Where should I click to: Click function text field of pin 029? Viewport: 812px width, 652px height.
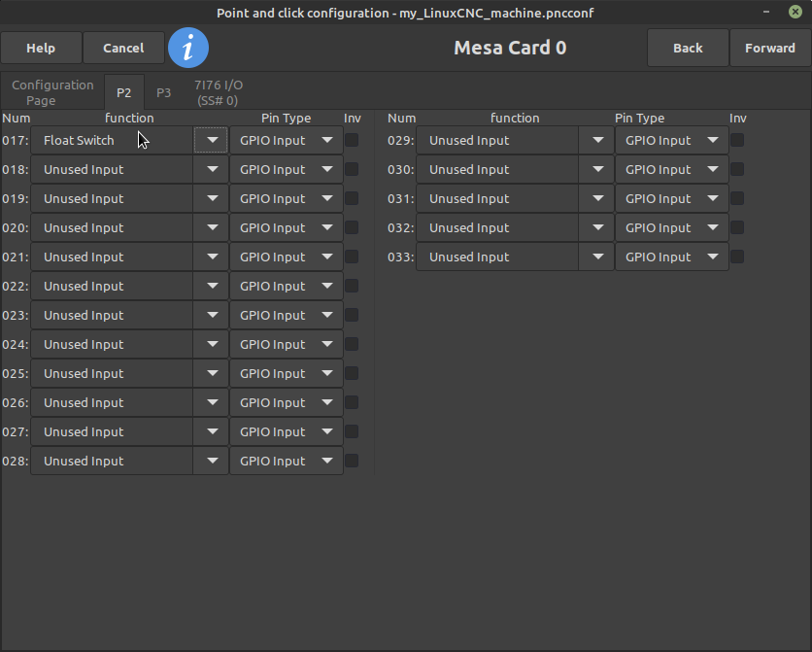coord(497,140)
